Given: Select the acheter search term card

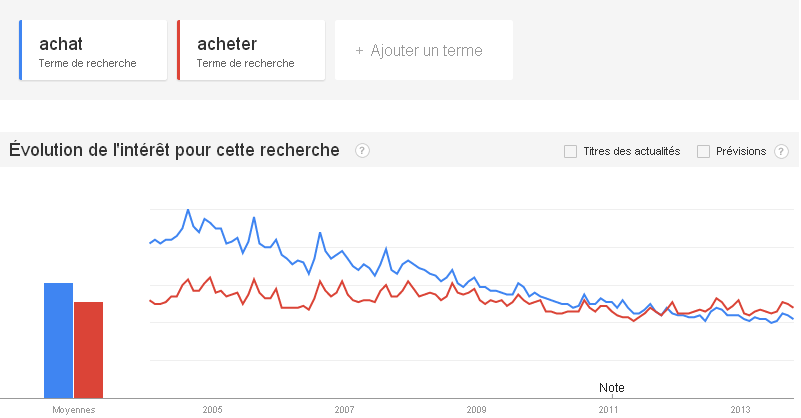Looking at the screenshot, I should pyautogui.click(x=251, y=50).
